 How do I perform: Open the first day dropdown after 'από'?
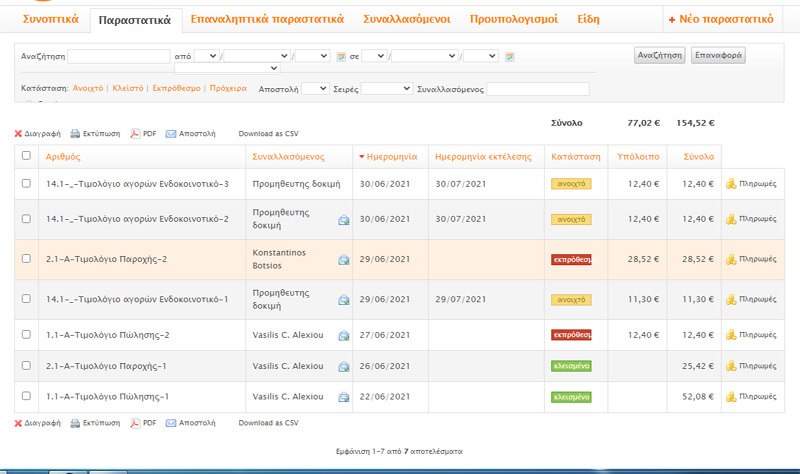(206, 56)
